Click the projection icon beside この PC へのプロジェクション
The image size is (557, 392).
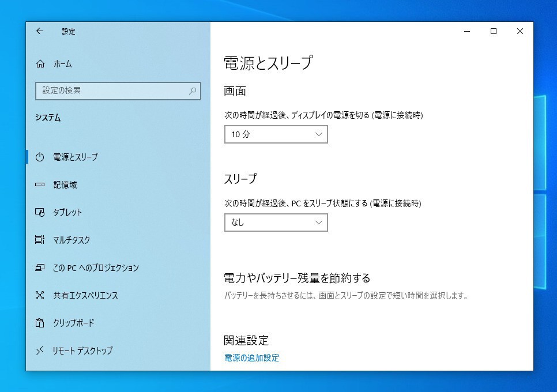coord(40,267)
